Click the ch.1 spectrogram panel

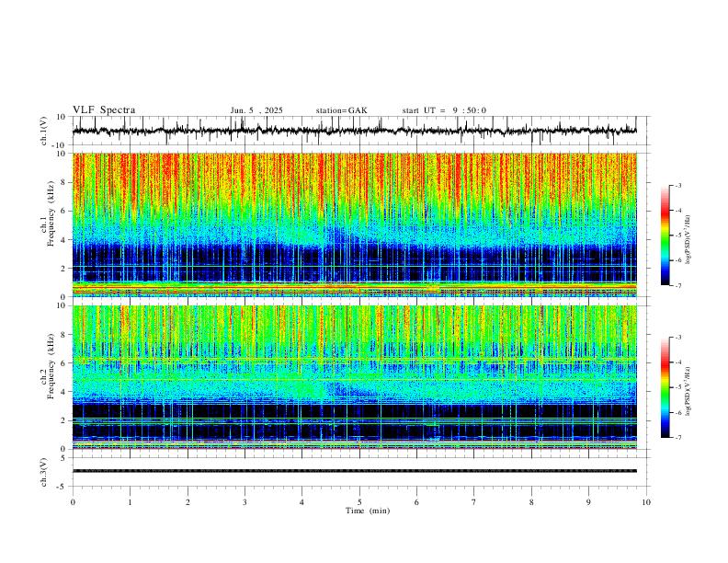[355, 224]
